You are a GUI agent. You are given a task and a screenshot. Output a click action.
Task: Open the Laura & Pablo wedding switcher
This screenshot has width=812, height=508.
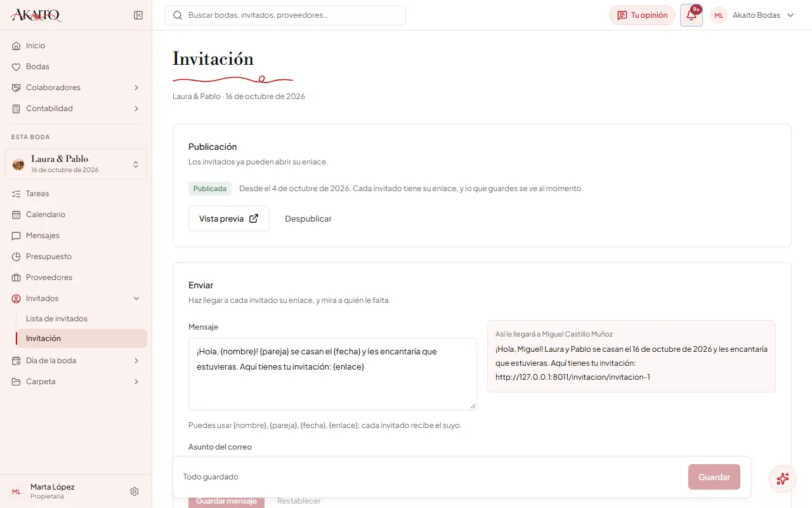click(76, 164)
